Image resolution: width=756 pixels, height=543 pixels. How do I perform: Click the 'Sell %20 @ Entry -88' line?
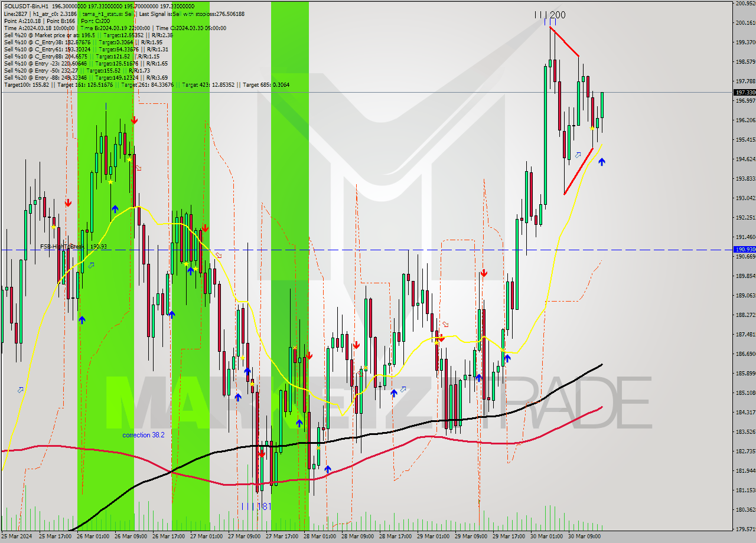click(x=86, y=77)
